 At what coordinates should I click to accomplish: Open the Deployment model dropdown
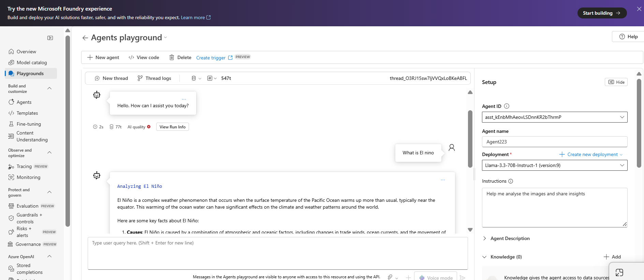(x=555, y=165)
